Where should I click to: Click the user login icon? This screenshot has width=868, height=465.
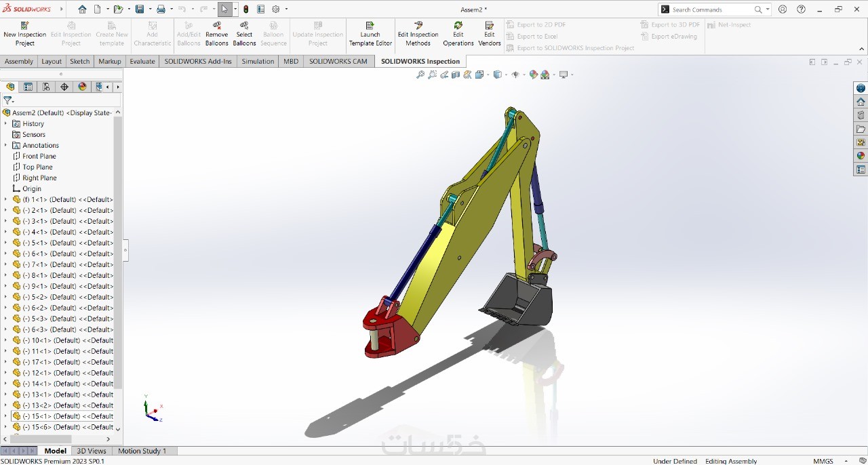pos(783,9)
